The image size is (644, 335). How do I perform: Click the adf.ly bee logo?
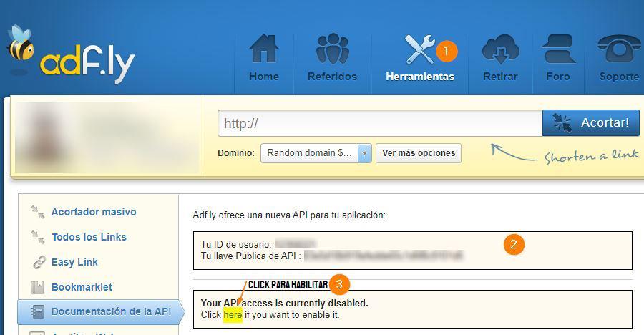pos(70,56)
